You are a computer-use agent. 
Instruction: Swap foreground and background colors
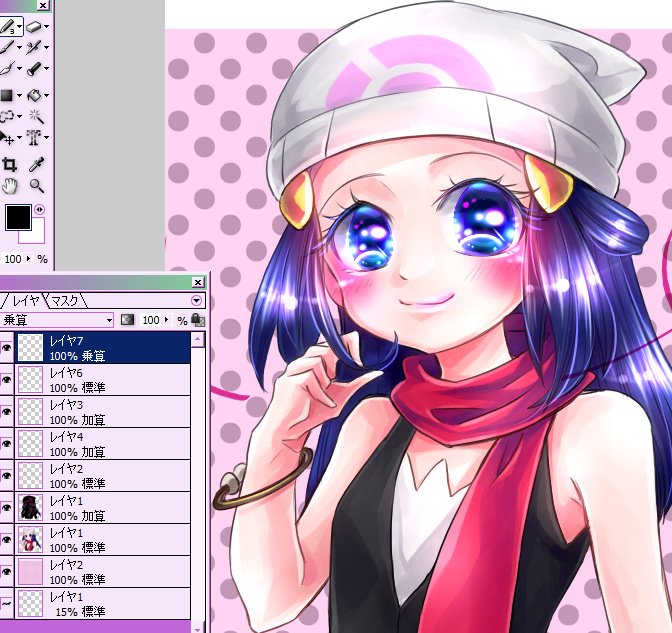[39, 210]
